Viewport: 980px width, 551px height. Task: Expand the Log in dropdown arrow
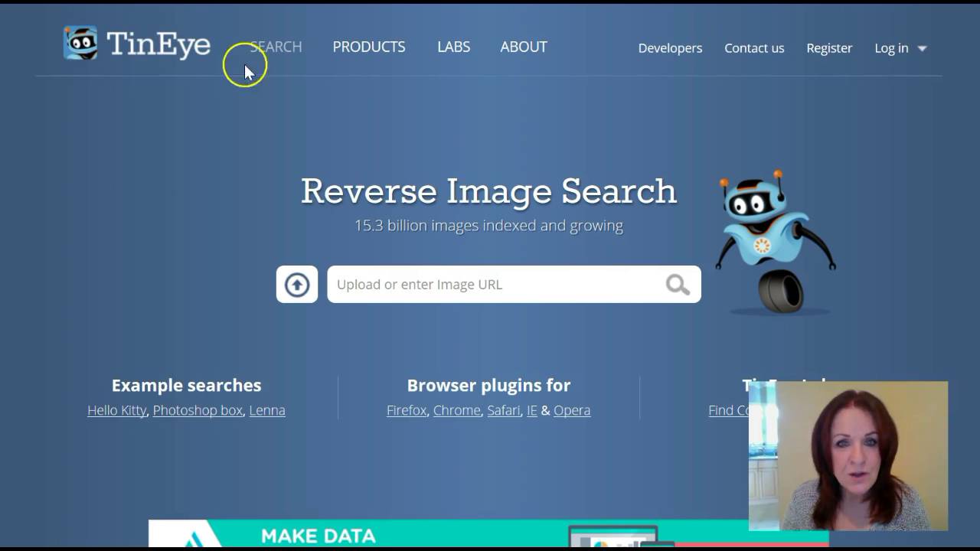[922, 48]
